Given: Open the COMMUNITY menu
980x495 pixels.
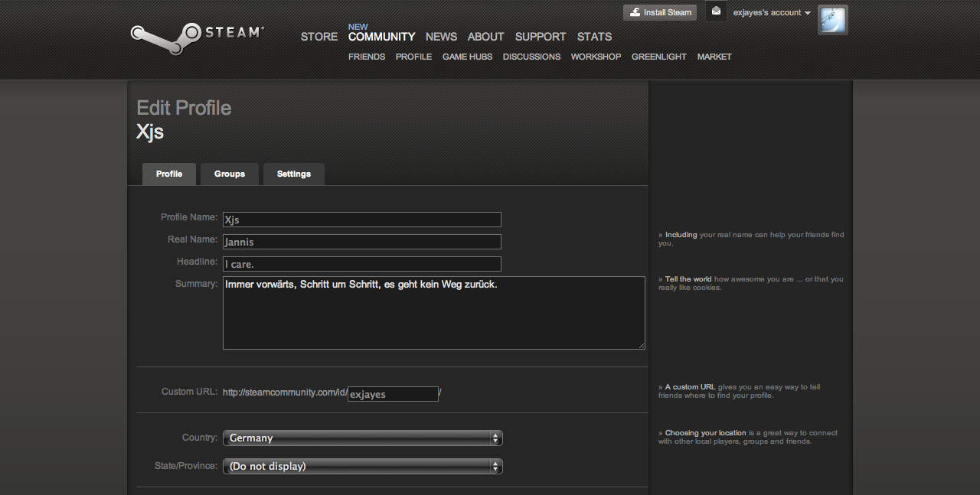Looking at the screenshot, I should coord(381,37).
